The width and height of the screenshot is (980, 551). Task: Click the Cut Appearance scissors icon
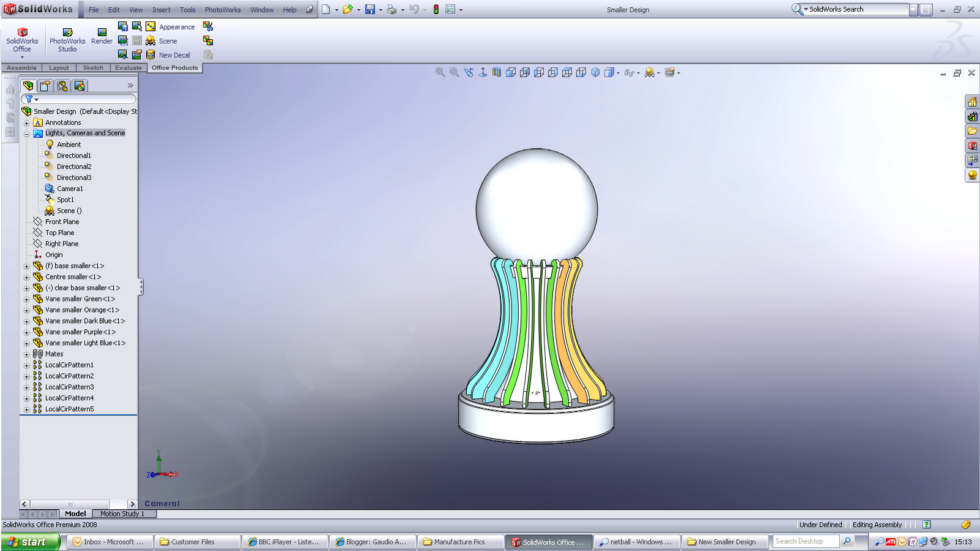pyautogui.click(x=208, y=26)
